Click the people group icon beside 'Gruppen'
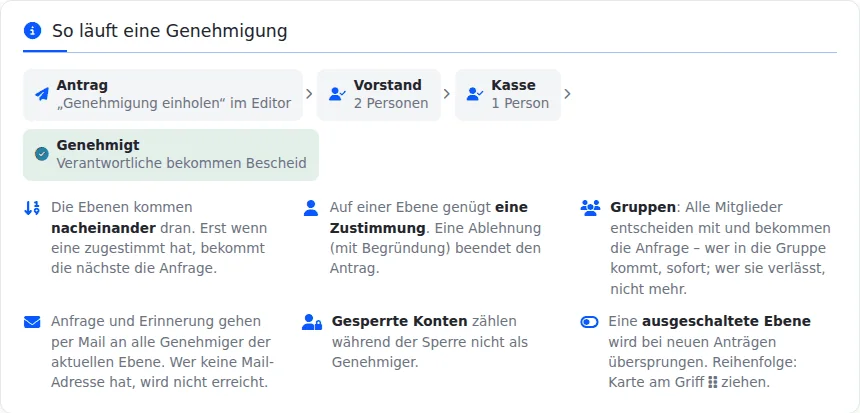The width and height of the screenshot is (860, 413). [590, 208]
